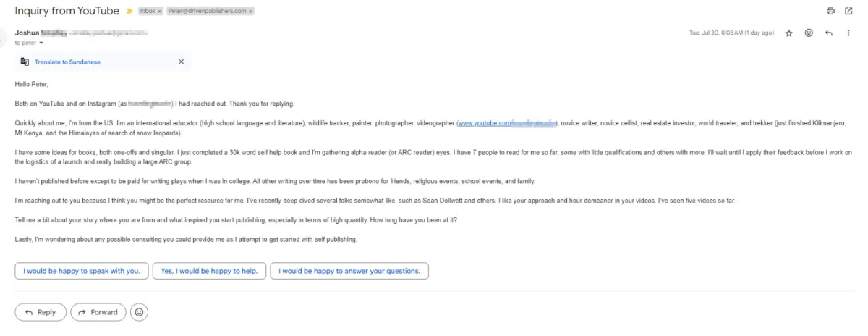Click emoji reaction button beside Forward
The height and width of the screenshot is (336, 868).
tap(140, 312)
